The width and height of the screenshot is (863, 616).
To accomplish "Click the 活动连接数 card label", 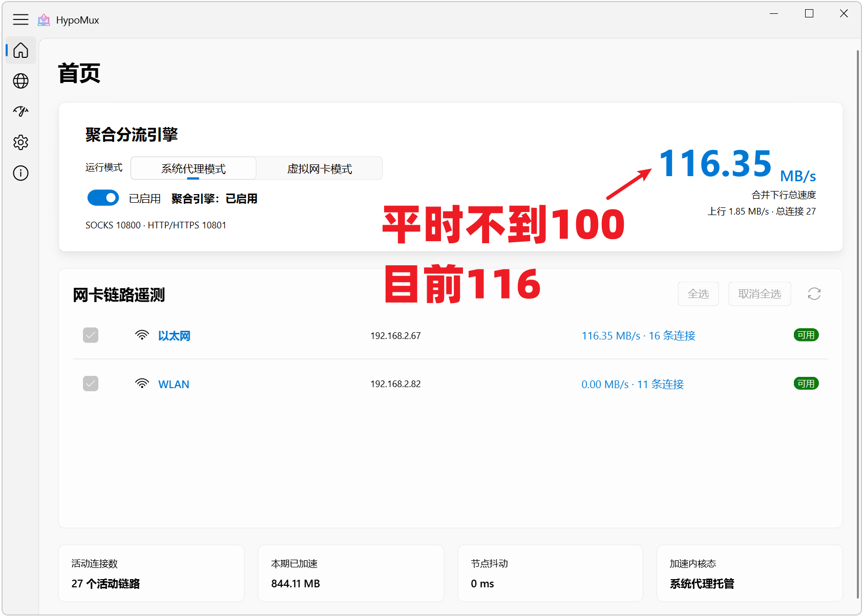I will pos(95,564).
